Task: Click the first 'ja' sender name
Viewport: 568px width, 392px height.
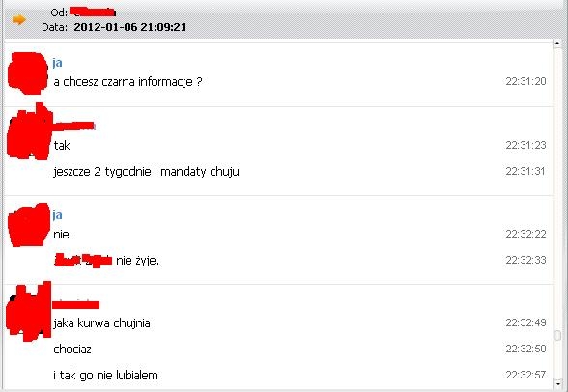Action: pyautogui.click(x=57, y=63)
